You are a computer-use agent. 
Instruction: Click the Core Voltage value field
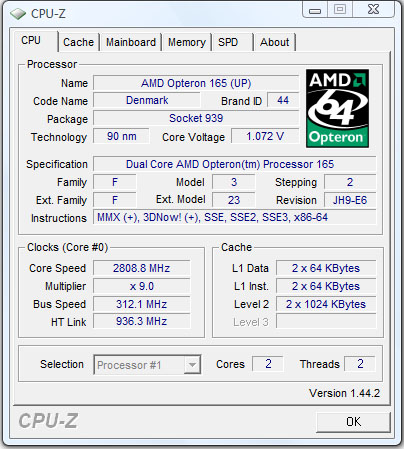click(265, 136)
